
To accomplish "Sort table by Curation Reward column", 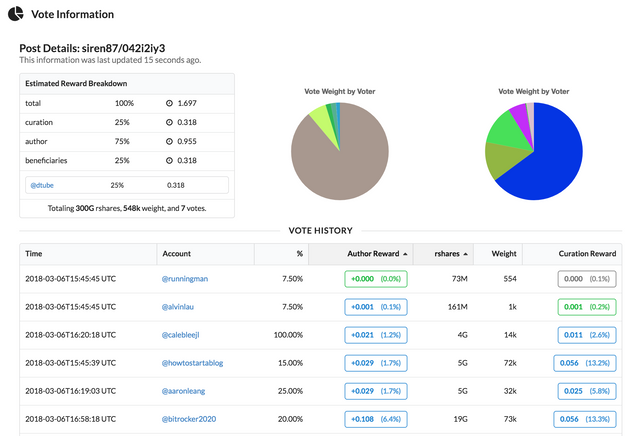I will (572, 254).
